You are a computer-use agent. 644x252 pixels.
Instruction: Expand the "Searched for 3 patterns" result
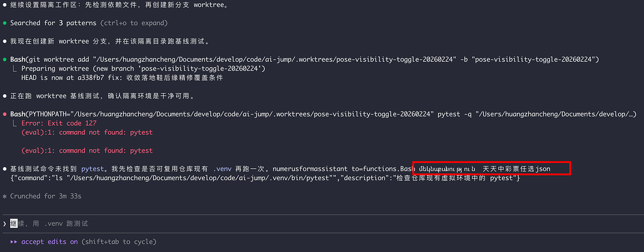[x=89, y=23]
